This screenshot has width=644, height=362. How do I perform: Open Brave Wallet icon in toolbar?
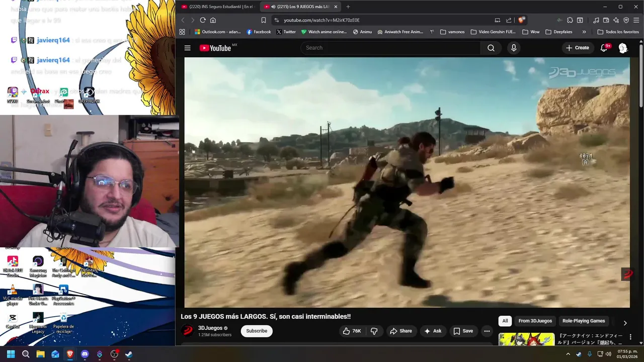[606, 20]
